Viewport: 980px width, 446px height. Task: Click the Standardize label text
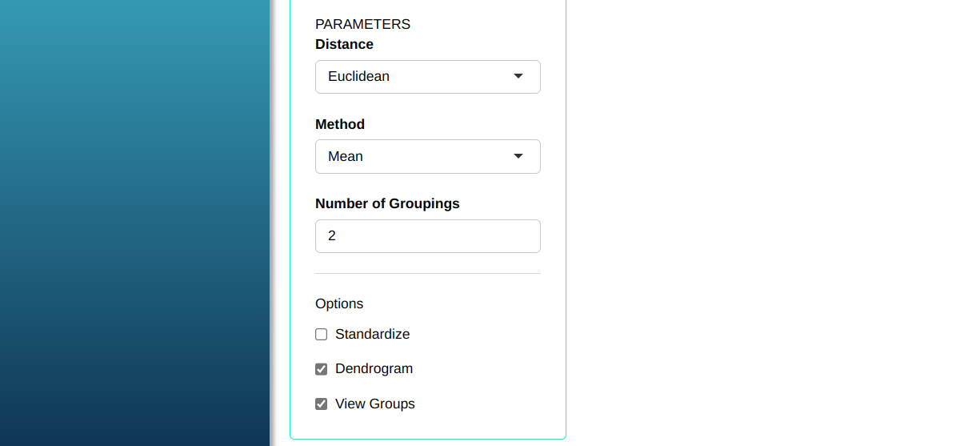[x=372, y=334]
